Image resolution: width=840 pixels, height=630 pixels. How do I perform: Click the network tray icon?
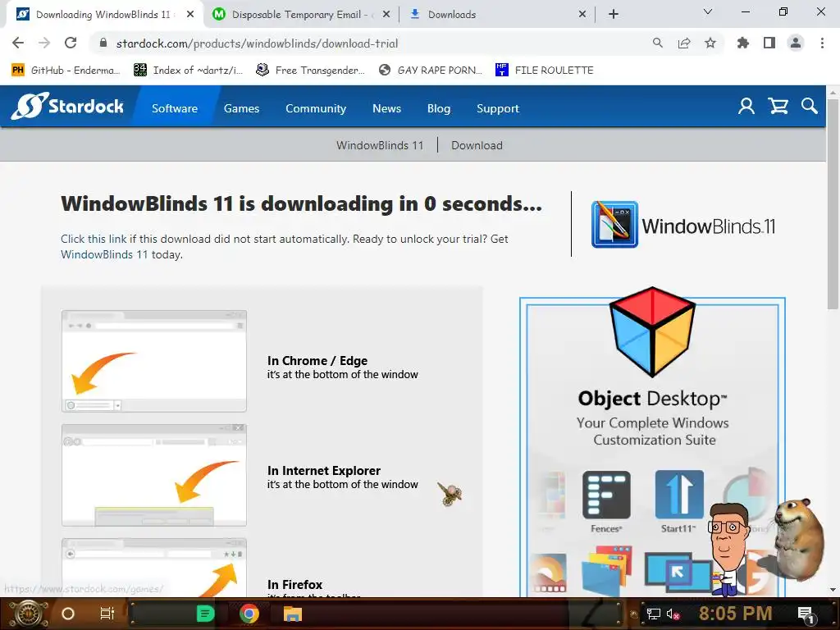[x=653, y=614]
